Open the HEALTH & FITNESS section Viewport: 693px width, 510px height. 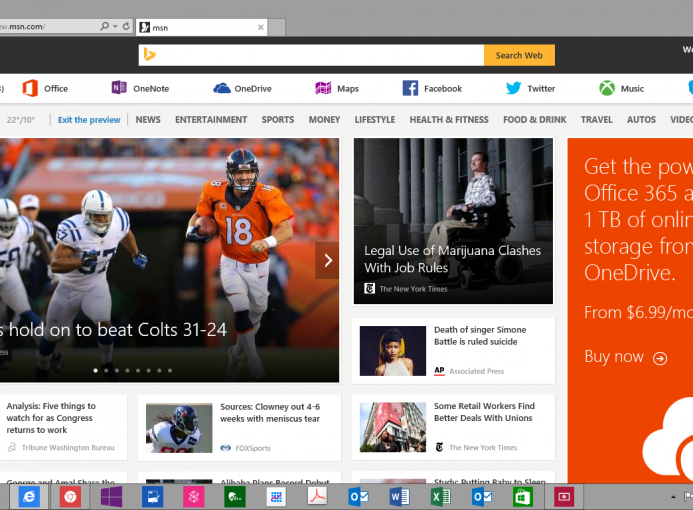click(449, 120)
